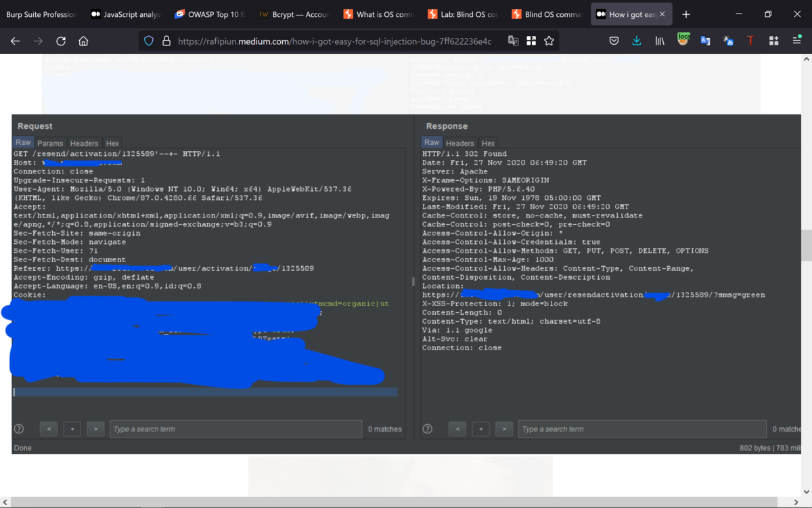Image resolution: width=812 pixels, height=508 pixels.
Task: Click Request previous match button
Action: (48, 429)
